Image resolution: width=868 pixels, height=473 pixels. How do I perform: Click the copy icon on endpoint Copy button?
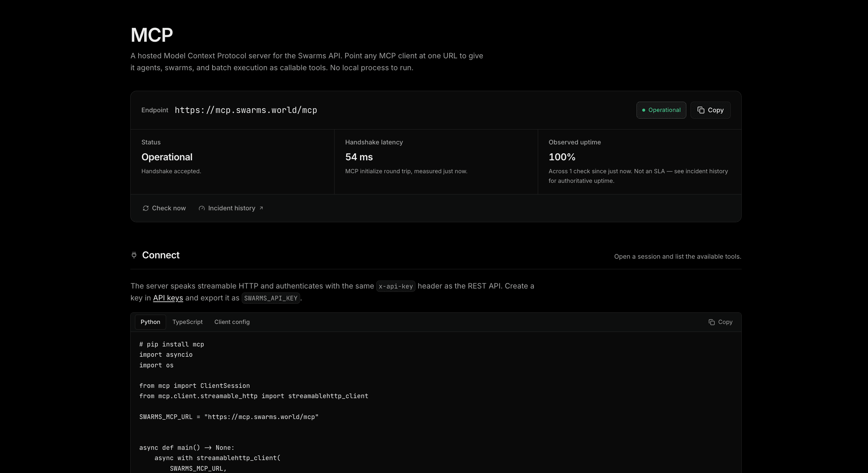(701, 110)
